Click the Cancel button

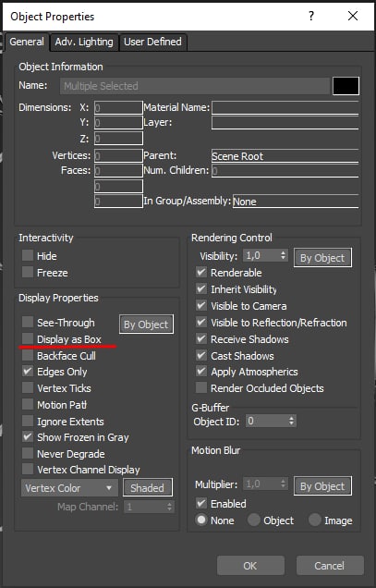(330, 566)
